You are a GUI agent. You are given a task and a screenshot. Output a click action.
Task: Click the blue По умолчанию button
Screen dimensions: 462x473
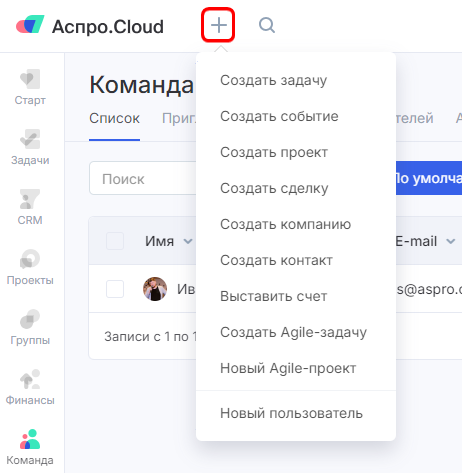tap(429, 178)
